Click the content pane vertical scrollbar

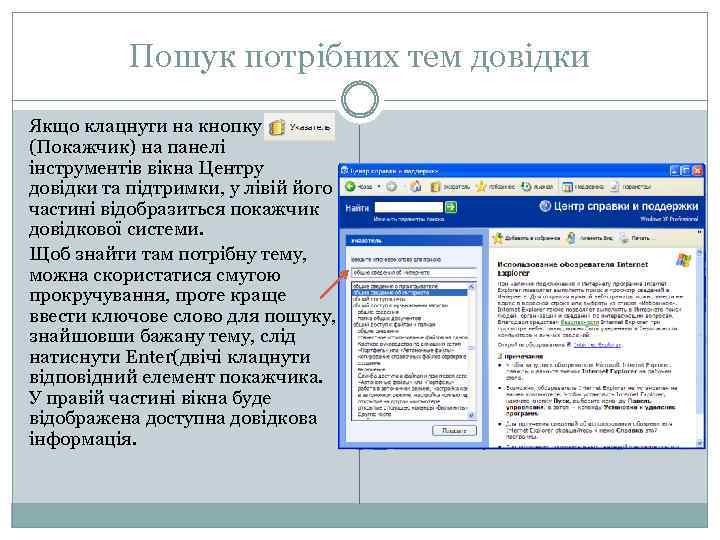699,347
